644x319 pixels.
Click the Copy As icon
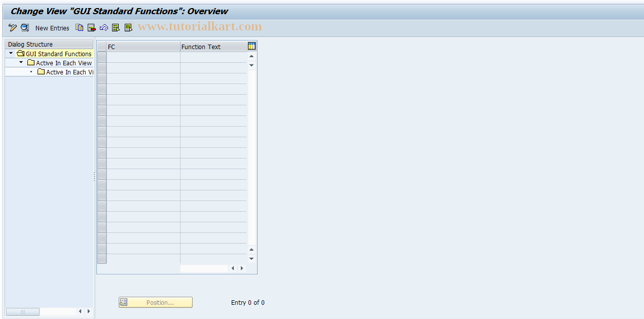pos(80,28)
